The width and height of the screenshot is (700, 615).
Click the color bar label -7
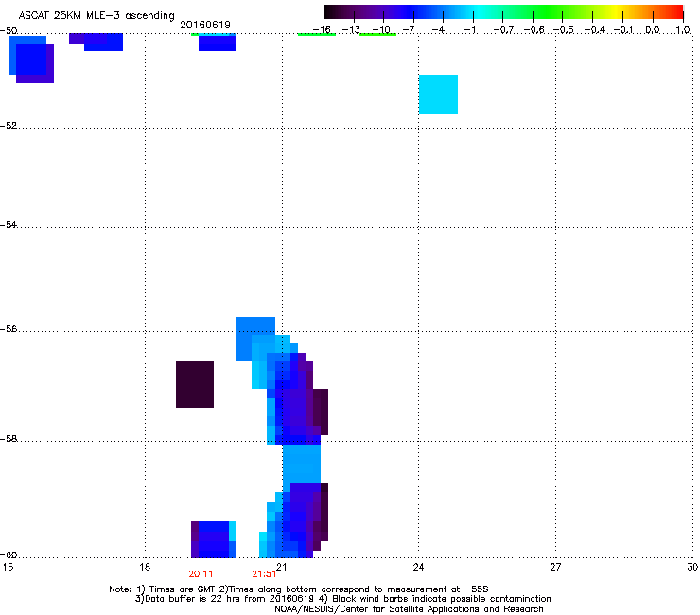coord(409,30)
